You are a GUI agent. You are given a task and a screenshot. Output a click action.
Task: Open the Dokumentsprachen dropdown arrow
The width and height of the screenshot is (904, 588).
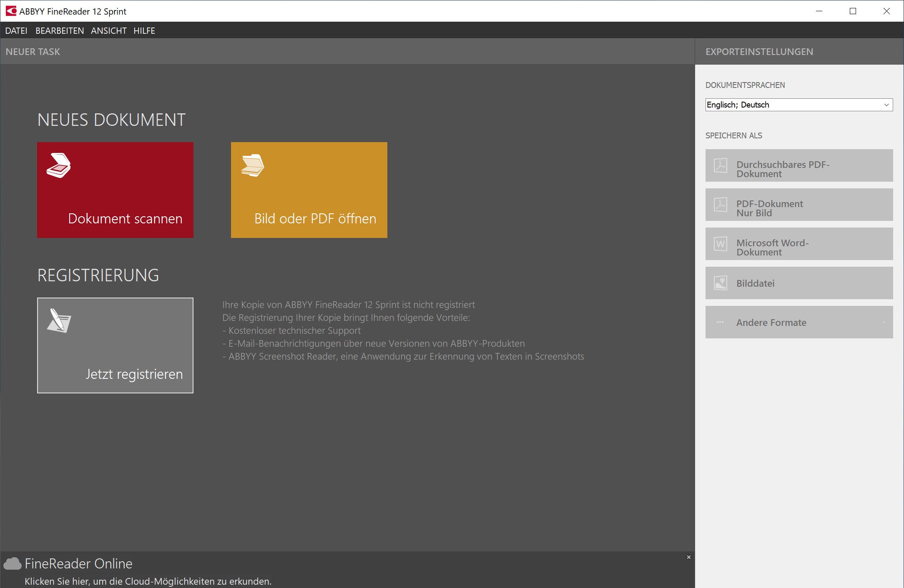[x=886, y=105]
